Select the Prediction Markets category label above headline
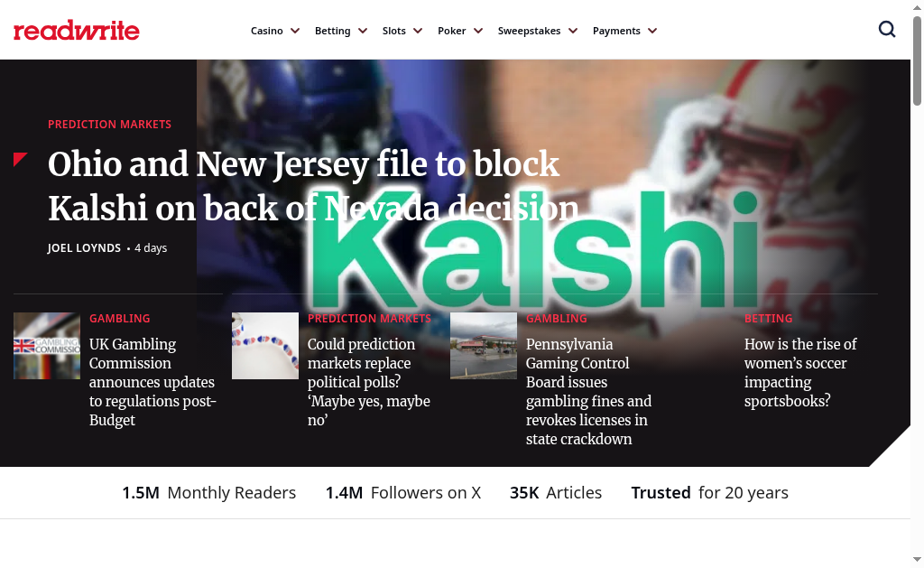The image size is (924, 568). 109,124
